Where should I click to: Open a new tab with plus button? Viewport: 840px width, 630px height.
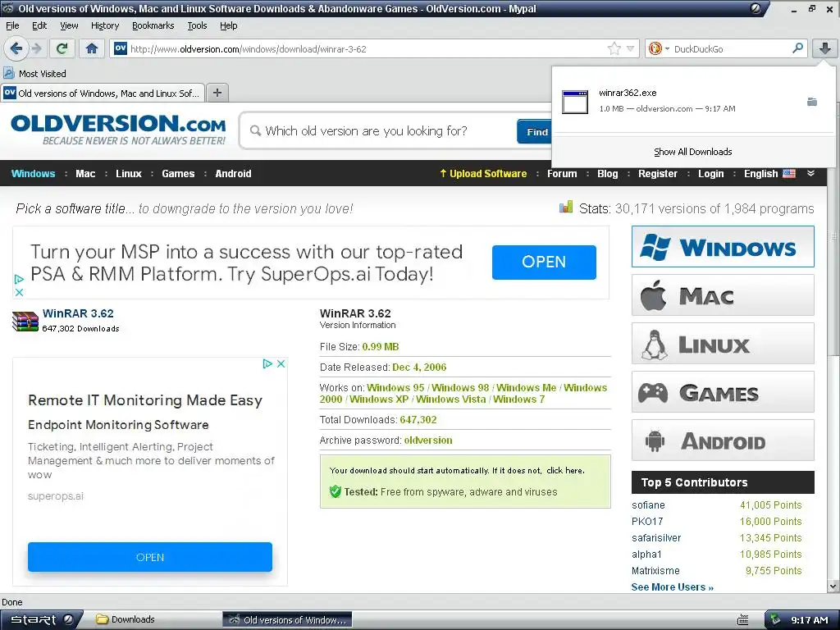point(217,93)
